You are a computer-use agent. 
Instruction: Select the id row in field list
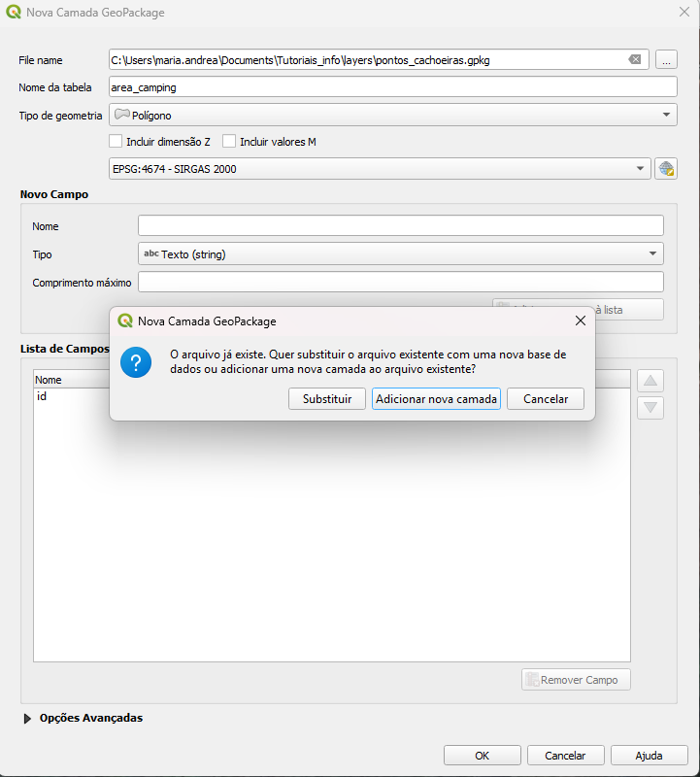[x=43, y=396]
